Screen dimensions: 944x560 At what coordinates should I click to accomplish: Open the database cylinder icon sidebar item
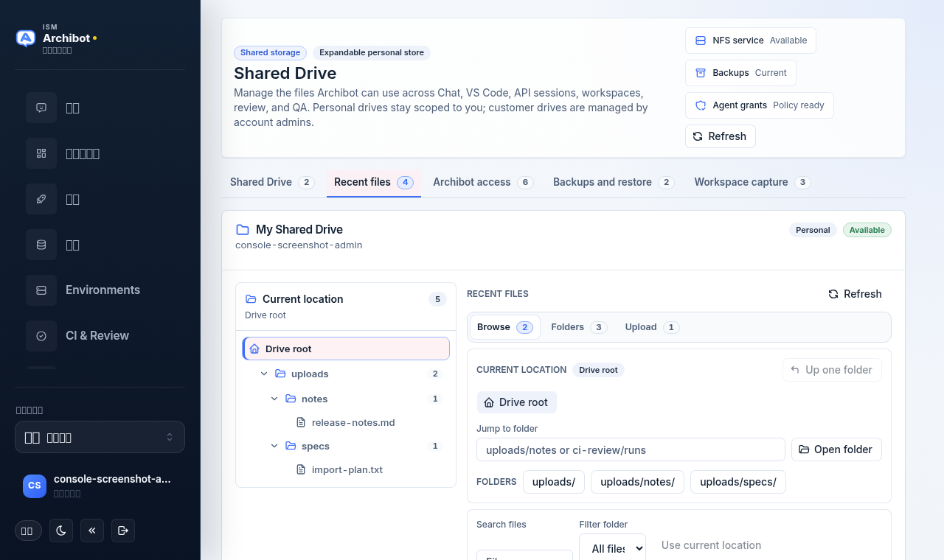pos(41,245)
